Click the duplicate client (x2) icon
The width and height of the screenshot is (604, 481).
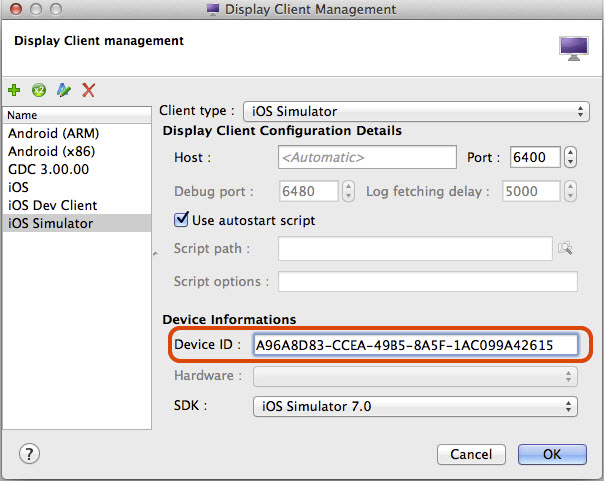coord(39,90)
